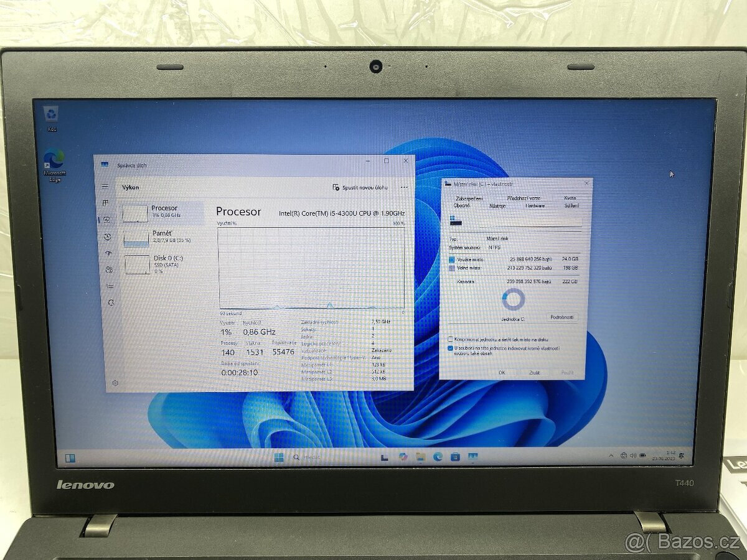The width and height of the screenshot is (747, 560).
Task: Switch to the Nástroje tab in disk properties
Action: point(497,206)
